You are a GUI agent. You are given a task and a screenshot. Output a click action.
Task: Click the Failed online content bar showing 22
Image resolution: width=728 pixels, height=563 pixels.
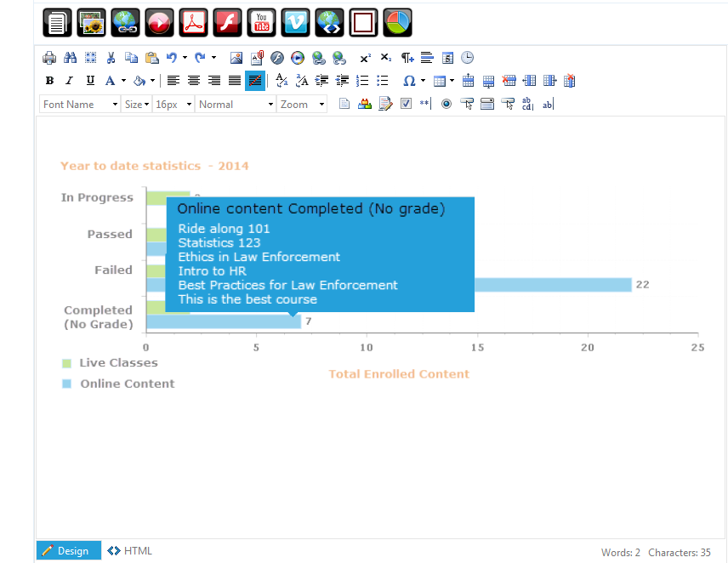click(553, 285)
